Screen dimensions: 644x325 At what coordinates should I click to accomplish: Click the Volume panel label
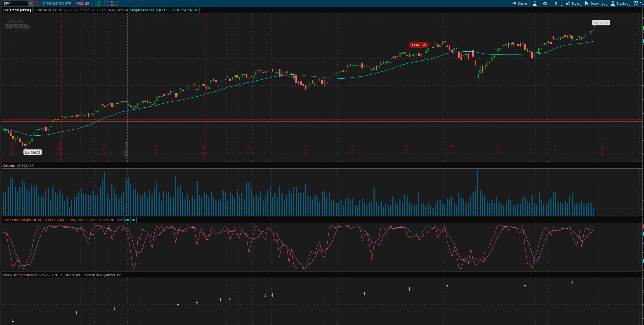(9, 166)
